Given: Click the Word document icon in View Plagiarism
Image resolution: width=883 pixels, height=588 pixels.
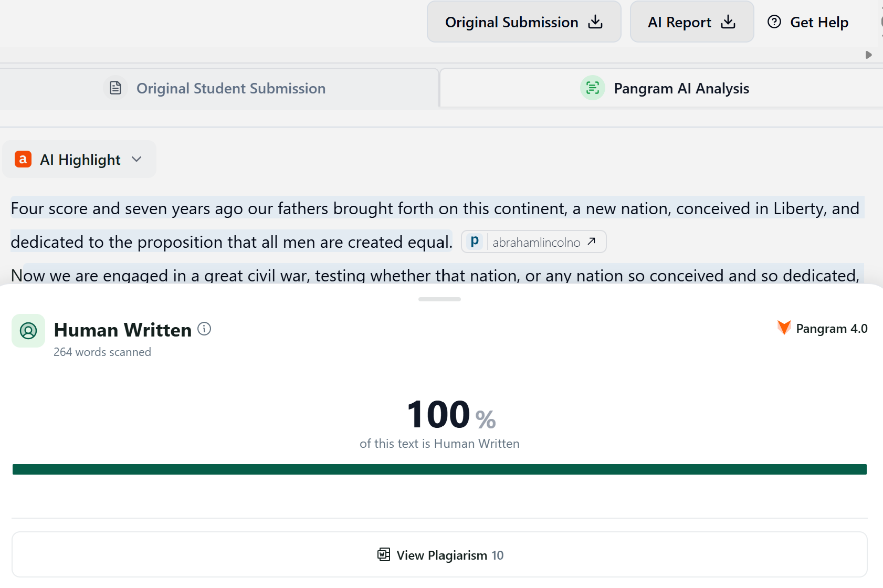Looking at the screenshot, I should pos(384,555).
